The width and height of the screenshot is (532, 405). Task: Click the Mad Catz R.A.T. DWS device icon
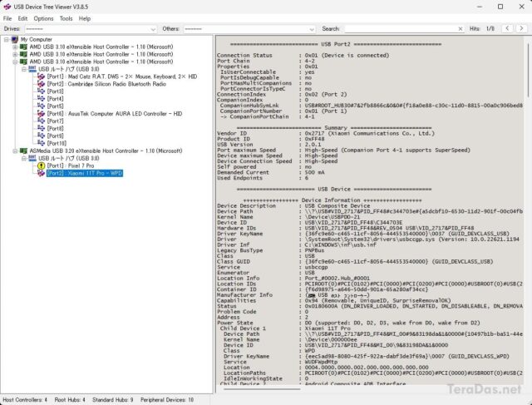coord(41,76)
